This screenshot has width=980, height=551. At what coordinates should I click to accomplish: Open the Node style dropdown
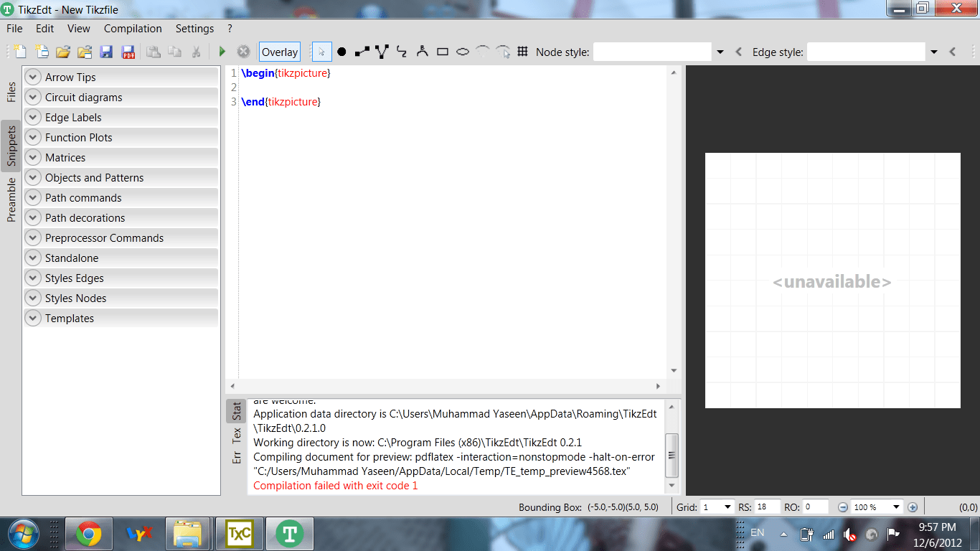[x=720, y=51]
